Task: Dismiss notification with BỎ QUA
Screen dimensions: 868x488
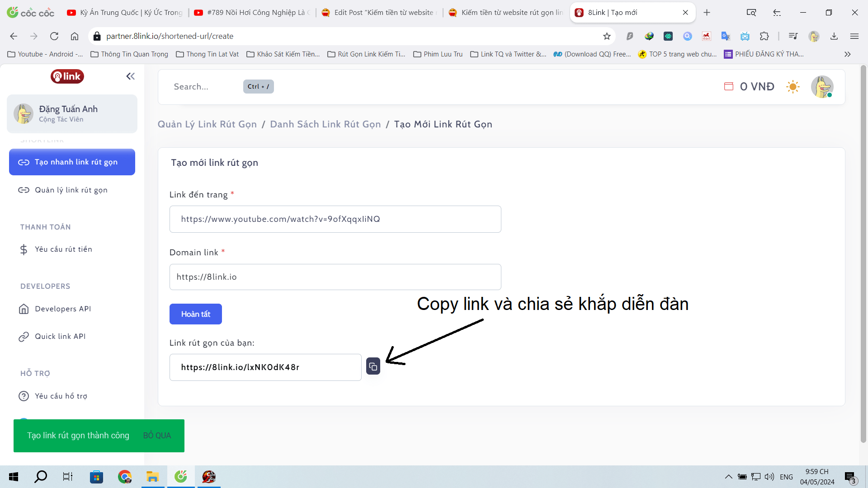Action: click(157, 436)
